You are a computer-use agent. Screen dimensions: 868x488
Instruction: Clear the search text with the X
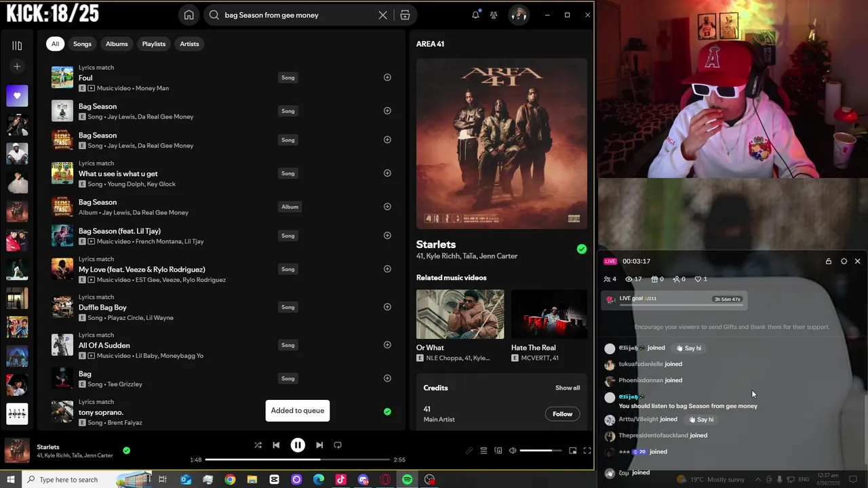tap(382, 15)
